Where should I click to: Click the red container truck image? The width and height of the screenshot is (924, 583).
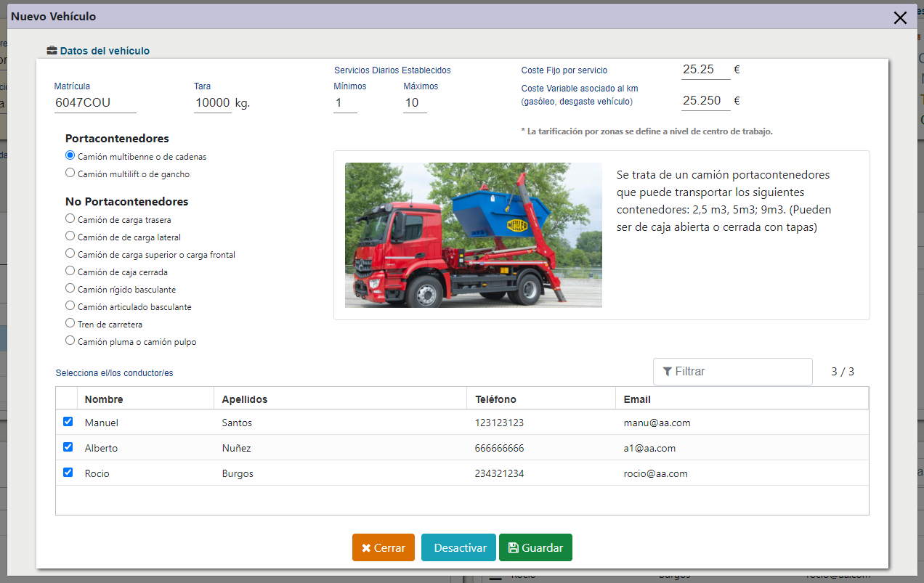pyautogui.click(x=473, y=235)
